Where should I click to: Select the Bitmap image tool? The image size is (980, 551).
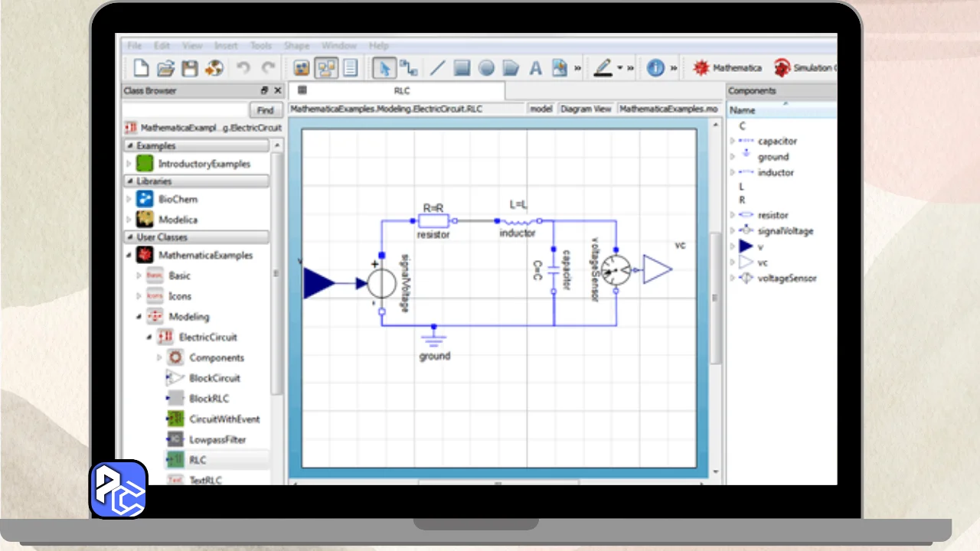pos(560,68)
